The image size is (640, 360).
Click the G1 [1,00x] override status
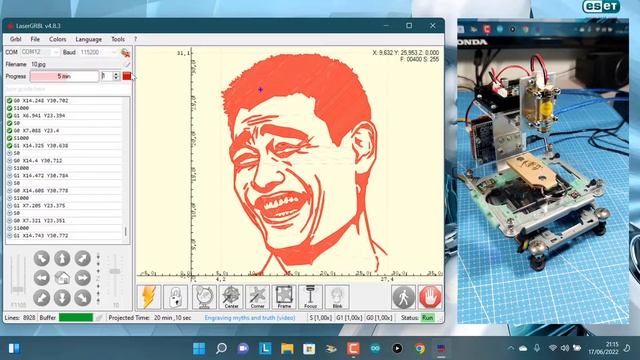(x=349, y=318)
